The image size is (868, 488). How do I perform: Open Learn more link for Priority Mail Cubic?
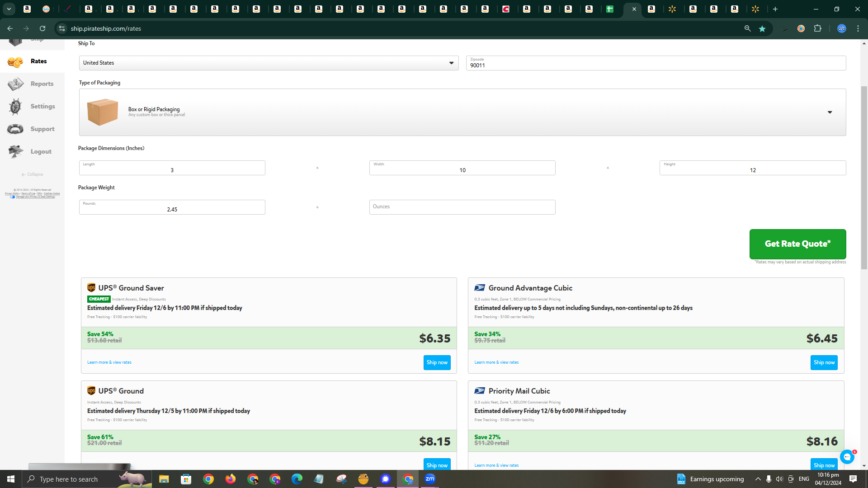(x=496, y=465)
